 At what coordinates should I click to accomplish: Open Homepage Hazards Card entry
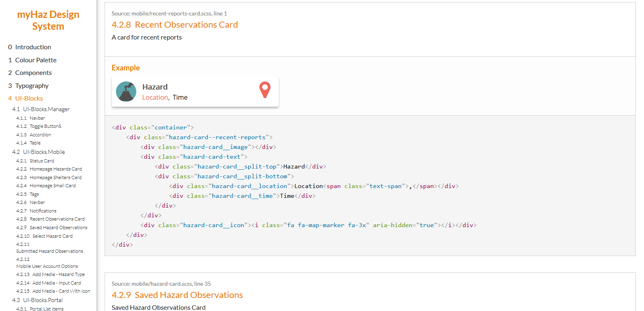click(55, 169)
